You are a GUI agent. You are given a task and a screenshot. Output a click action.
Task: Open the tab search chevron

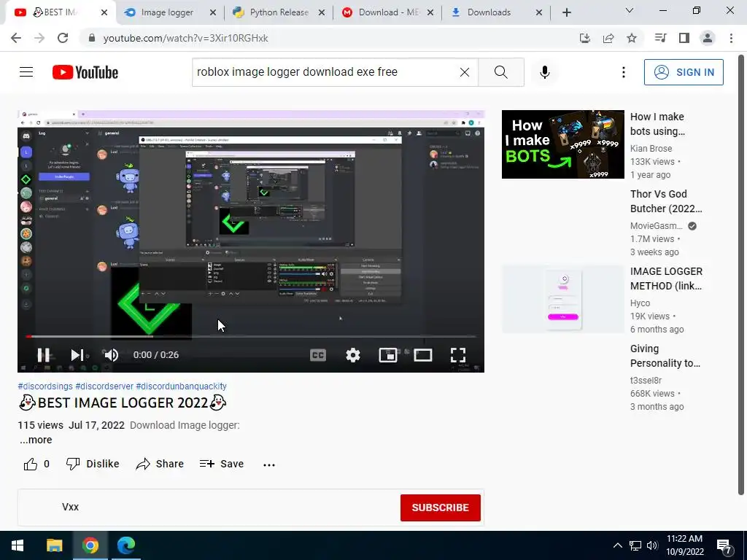tap(630, 10)
